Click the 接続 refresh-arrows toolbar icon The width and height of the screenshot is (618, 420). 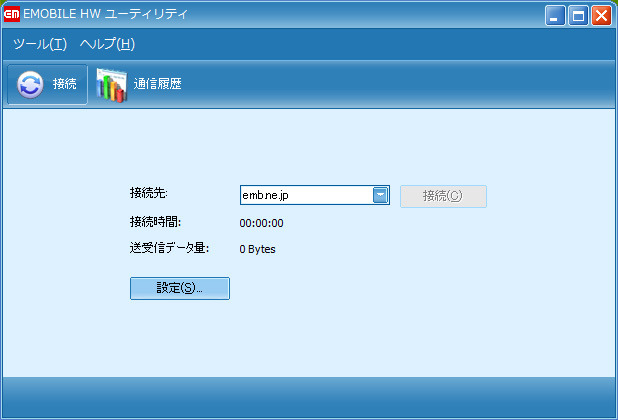(30, 84)
